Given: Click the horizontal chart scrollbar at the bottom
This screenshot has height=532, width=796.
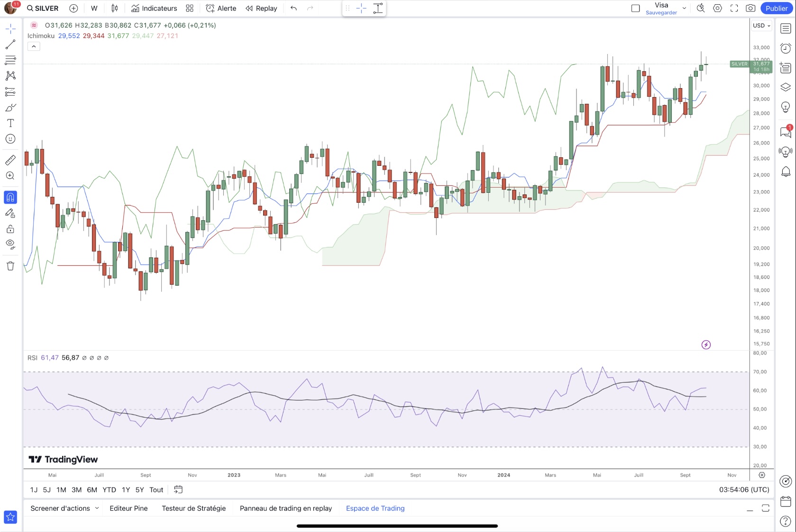Looking at the screenshot, I should click(397, 526).
